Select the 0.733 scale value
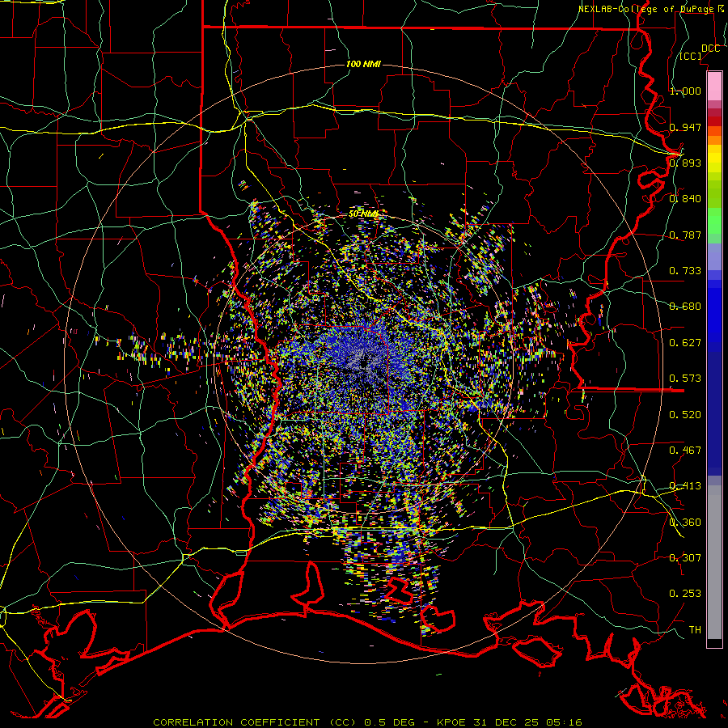Viewport: 728px width, 728px height. click(x=685, y=271)
